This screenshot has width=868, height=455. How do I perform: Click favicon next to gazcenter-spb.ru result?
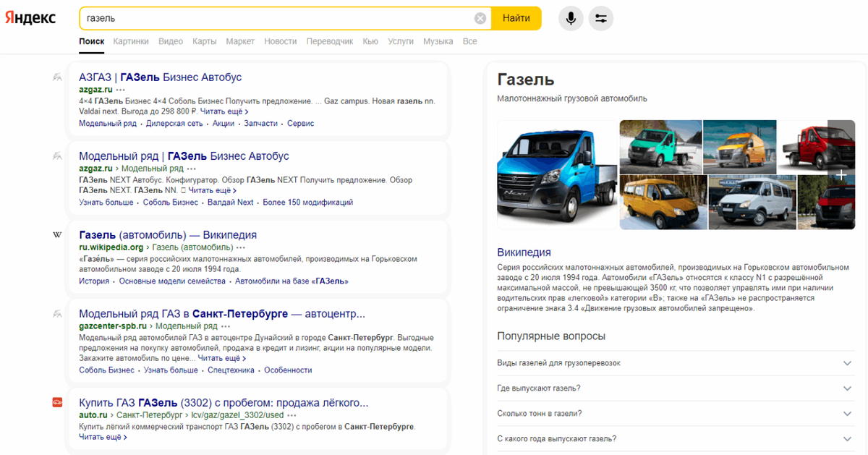point(57,314)
